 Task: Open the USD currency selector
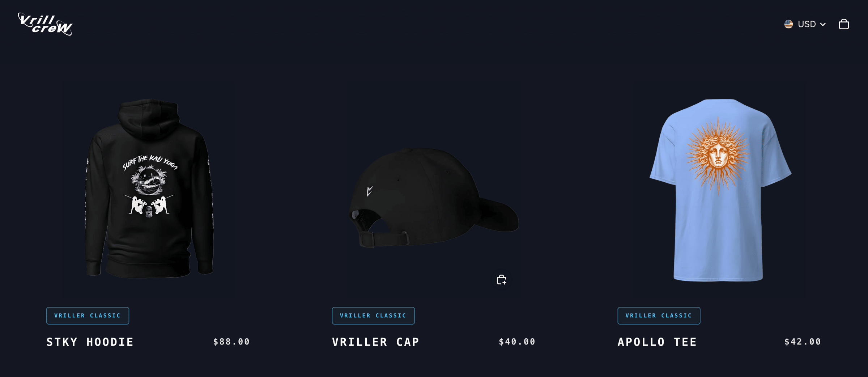(x=805, y=24)
